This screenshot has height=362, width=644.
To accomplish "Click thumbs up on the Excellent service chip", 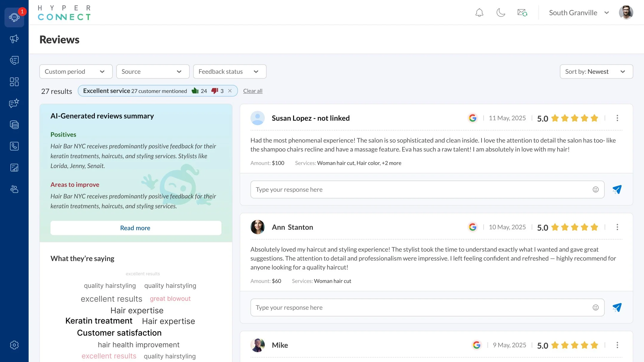I will pos(195,91).
